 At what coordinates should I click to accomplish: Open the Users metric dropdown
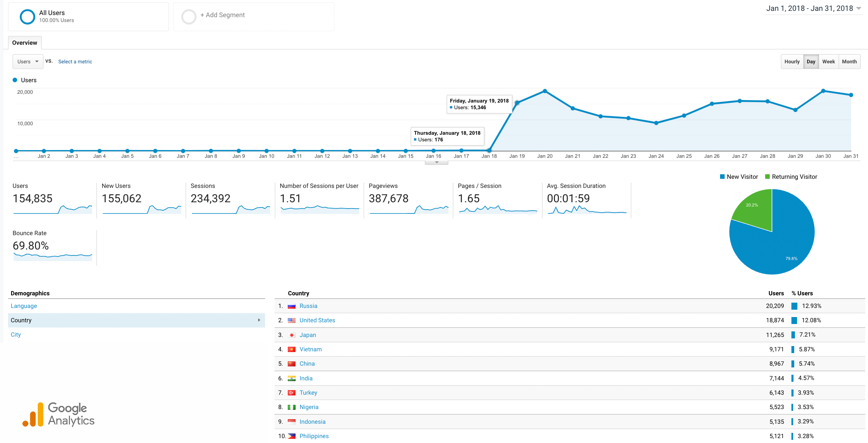click(28, 62)
